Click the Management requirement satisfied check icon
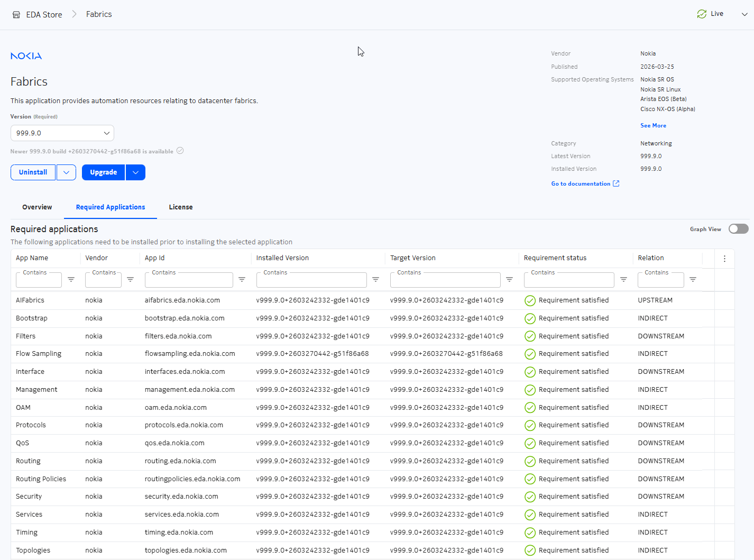Viewport: 754px width, 560px height. [x=530, y=390]
